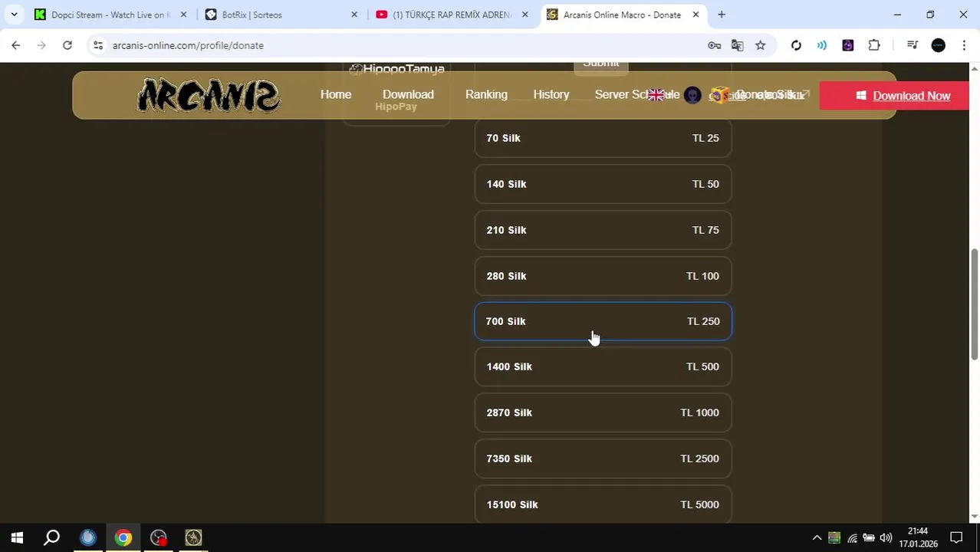The height and width of the screenshot is (552, 980).
Task: Choose the 700 Silk for TL 250 package
Action: tap(603, 321)
